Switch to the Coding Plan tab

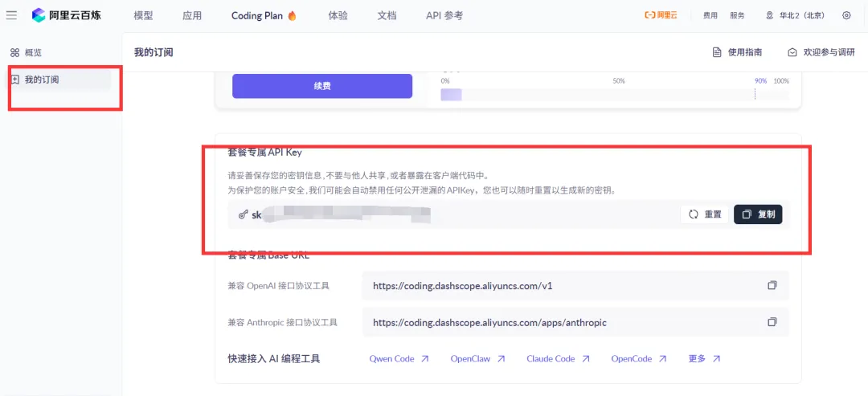point(264,15)
